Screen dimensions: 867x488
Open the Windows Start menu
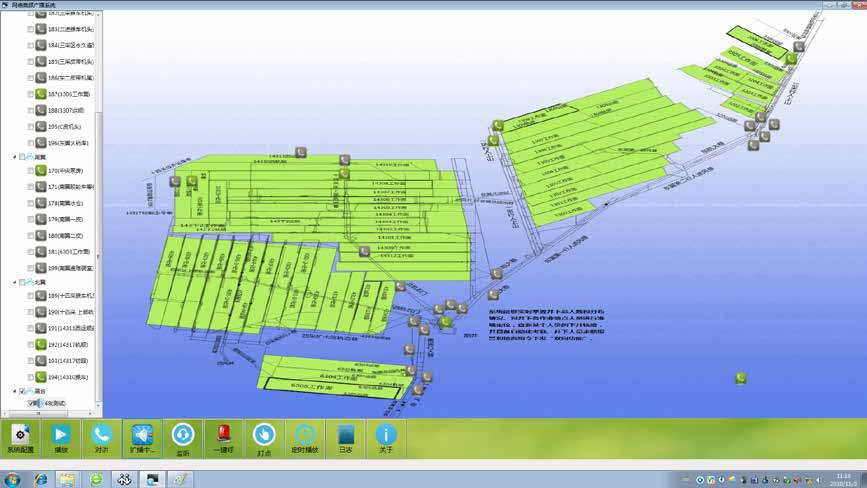click(12, 480)
